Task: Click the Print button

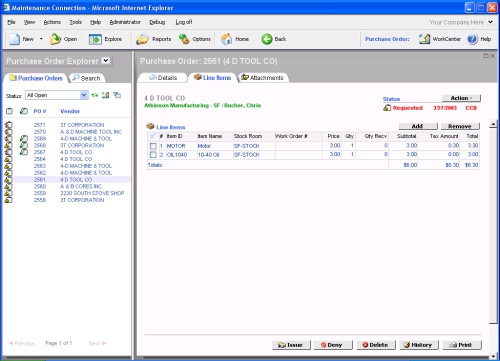Action: (x=462, y=345)
